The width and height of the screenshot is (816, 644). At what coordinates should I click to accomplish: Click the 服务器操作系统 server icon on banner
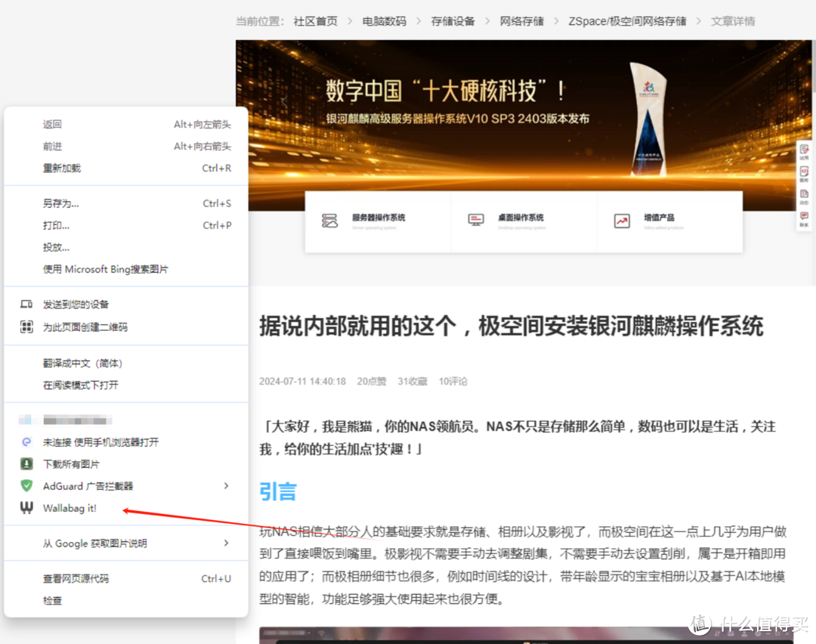click(x=329, y=221)
